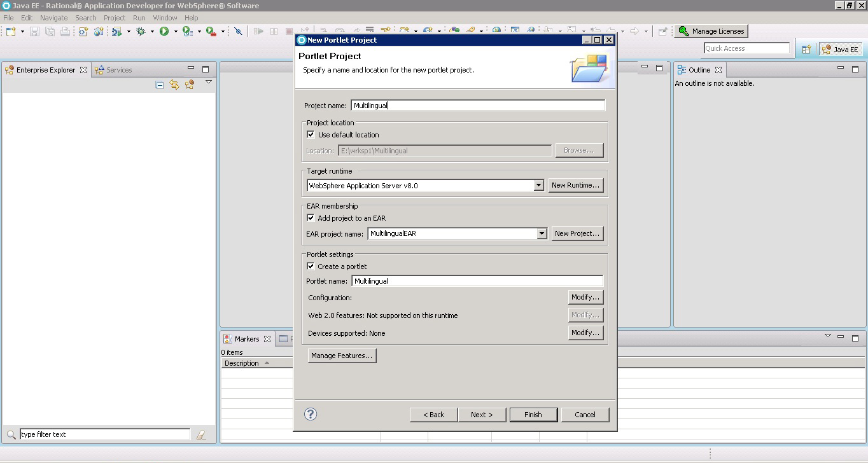Click the Quick Access search box
The image size is (868, 463).
(746, 48)
